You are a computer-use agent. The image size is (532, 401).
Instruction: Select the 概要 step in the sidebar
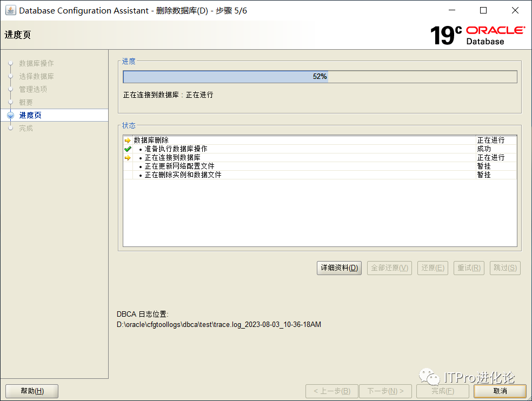26,102
